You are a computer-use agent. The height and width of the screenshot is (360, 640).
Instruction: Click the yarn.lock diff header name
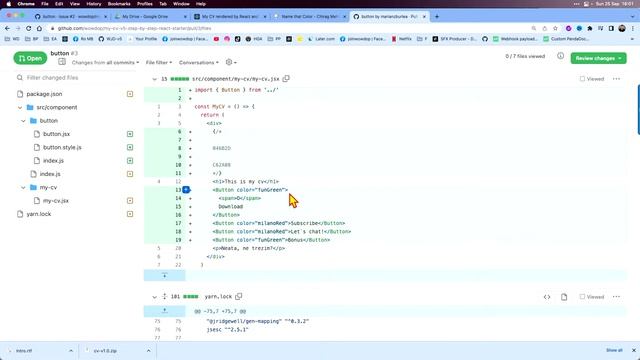(218, 297)
